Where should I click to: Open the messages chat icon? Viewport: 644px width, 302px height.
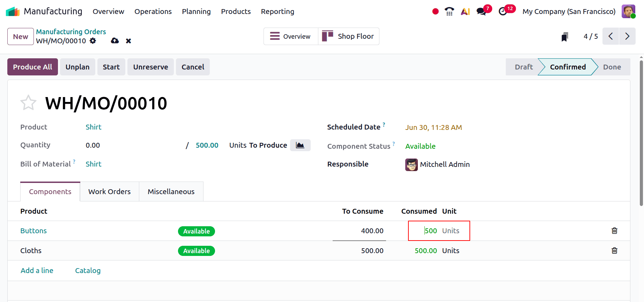click(481, 12)
